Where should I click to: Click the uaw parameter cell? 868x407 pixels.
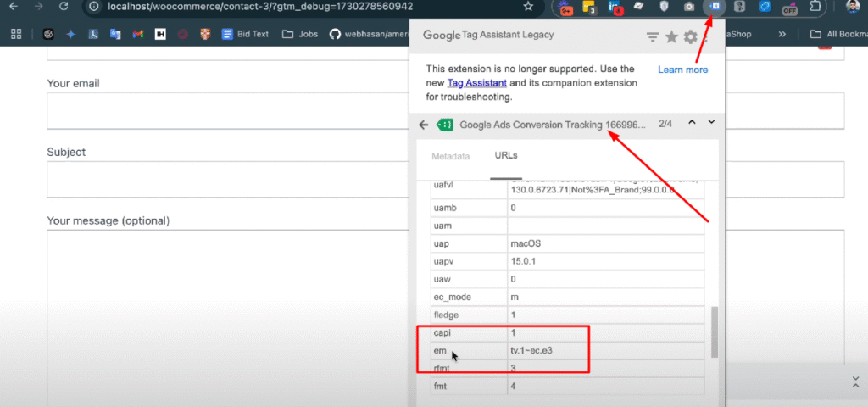(469, 279)
